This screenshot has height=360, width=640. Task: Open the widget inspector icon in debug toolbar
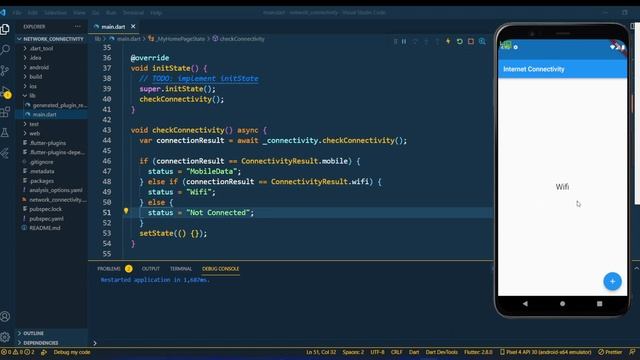coord(482,41)
